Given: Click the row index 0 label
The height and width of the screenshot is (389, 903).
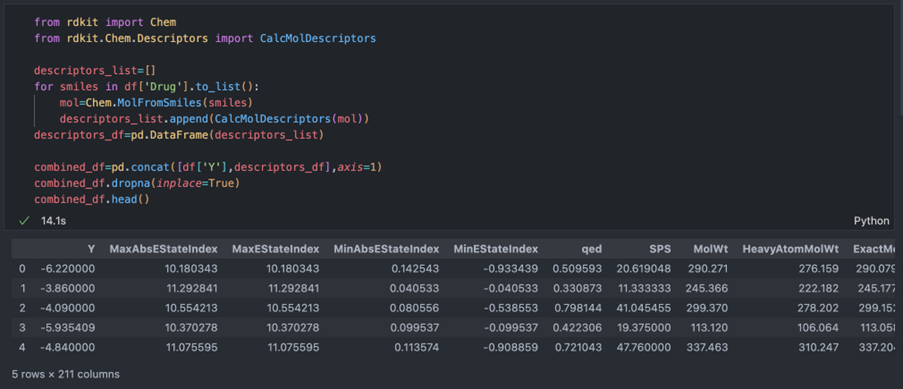Looking at the screenshot, I should coord(22,269).
